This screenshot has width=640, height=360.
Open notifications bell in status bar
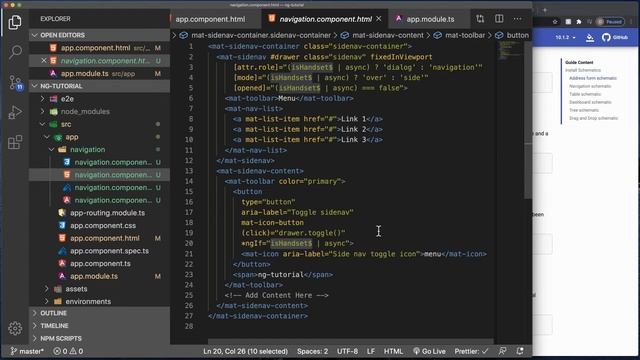tap(520, 351)
